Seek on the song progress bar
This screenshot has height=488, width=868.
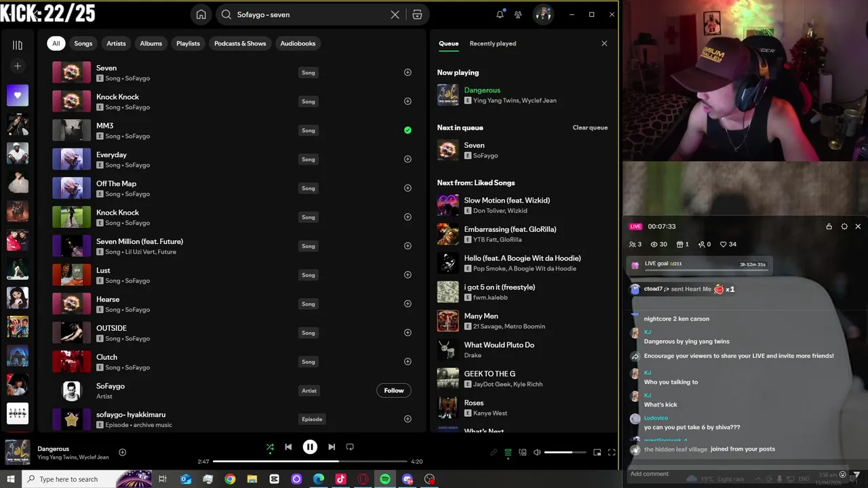click(310, 462)
